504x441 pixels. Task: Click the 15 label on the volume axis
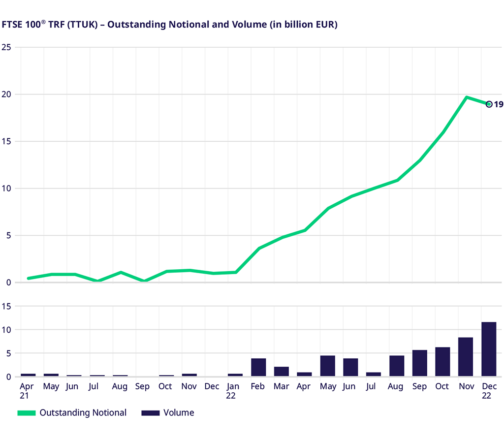6,306
